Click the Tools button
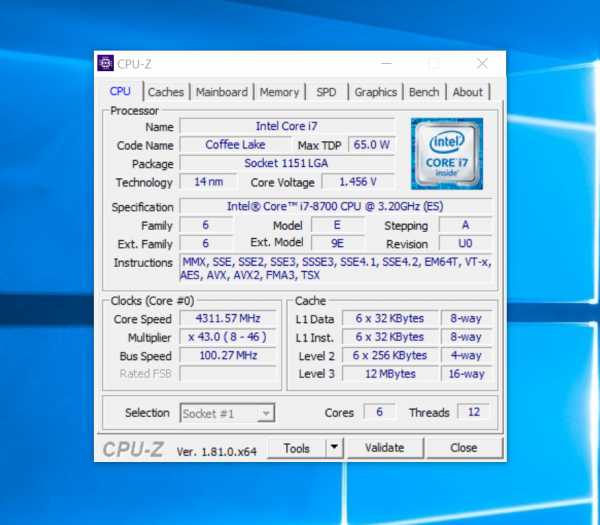The height and width of the screenshot is (525, 600). point(297,448)
